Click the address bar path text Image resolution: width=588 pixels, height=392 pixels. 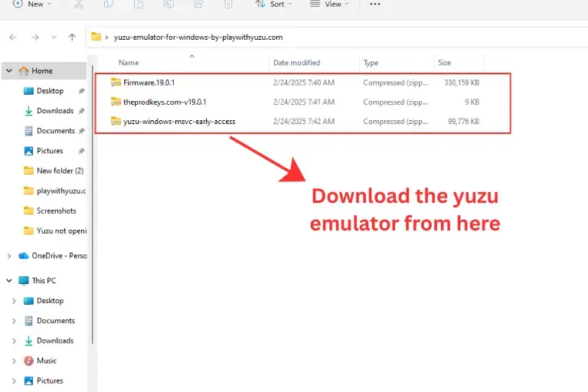point(198,38)
